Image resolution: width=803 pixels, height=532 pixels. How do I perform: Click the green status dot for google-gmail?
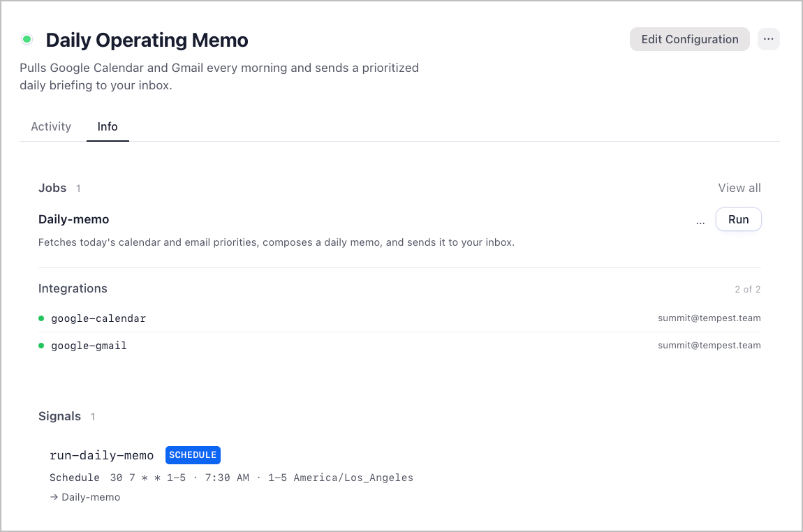click(x=41, y=346)
